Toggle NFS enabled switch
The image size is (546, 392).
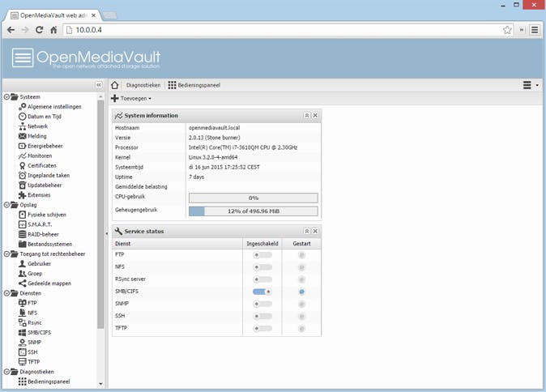coord(262,267)
